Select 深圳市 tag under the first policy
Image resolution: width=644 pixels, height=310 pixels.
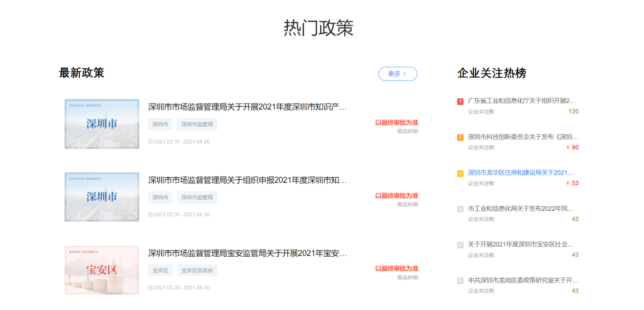[x=160, y=124]
